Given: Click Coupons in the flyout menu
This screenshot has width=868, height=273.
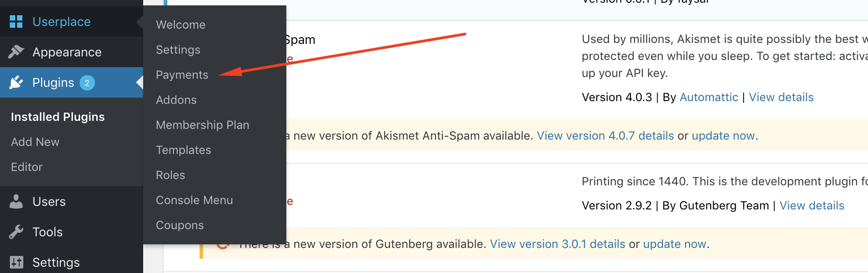Looking at the screenshot, I should 180,225.
